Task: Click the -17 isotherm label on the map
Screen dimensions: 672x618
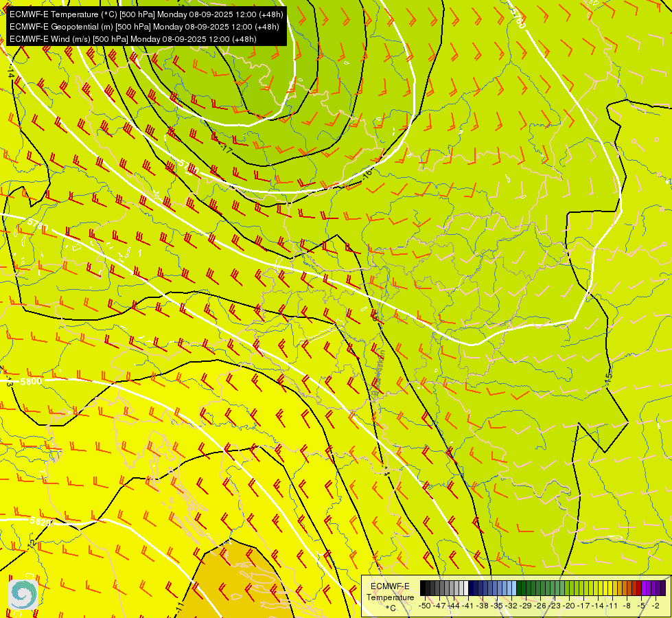Action: (x=227, y=150)
